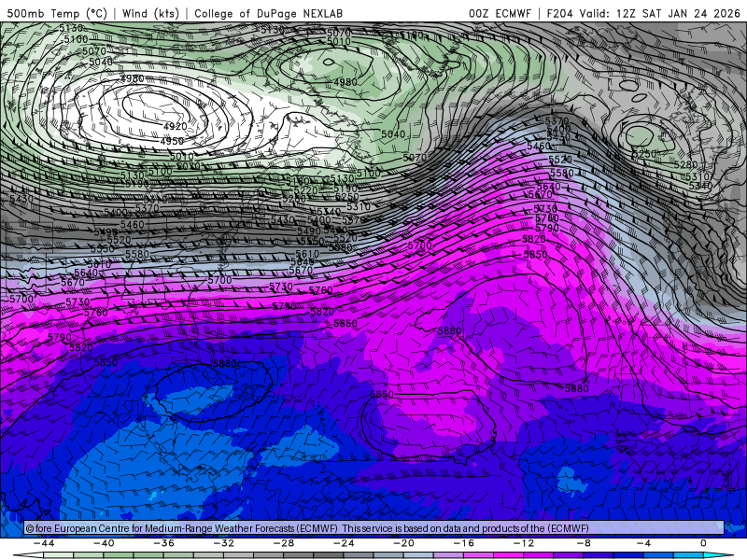Click the -16 color bar label
Screen dimensions: 747x560
[x=464, y=543]
